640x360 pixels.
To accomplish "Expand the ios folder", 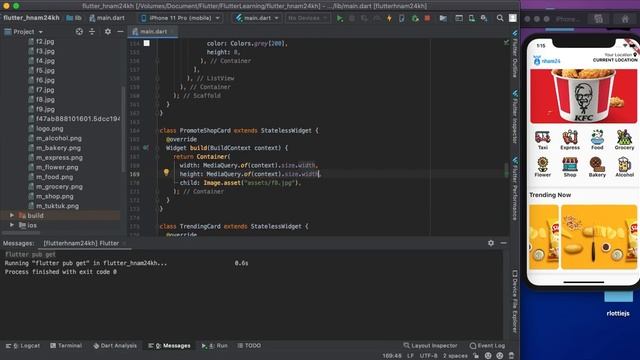I will pos(12,225).
